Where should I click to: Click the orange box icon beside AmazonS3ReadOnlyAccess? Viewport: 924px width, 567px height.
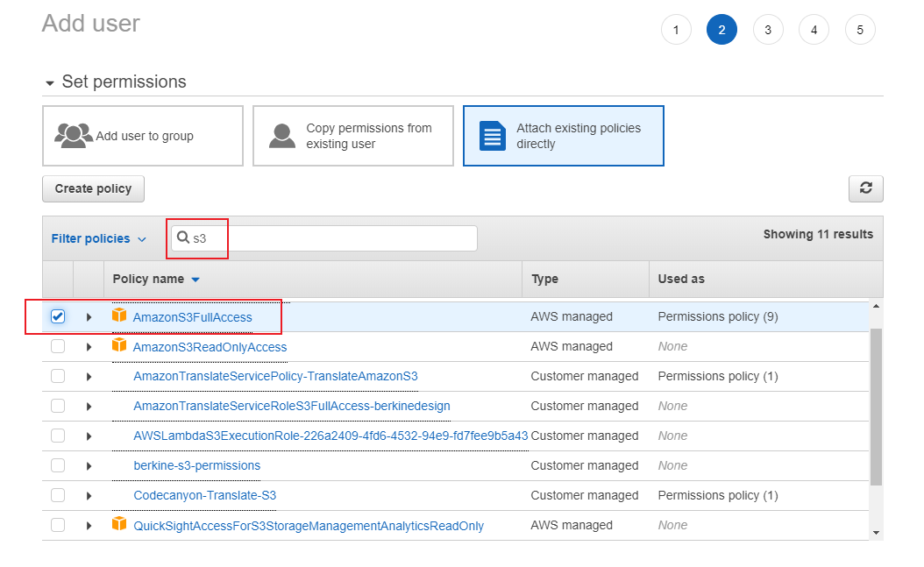(119, 345)
